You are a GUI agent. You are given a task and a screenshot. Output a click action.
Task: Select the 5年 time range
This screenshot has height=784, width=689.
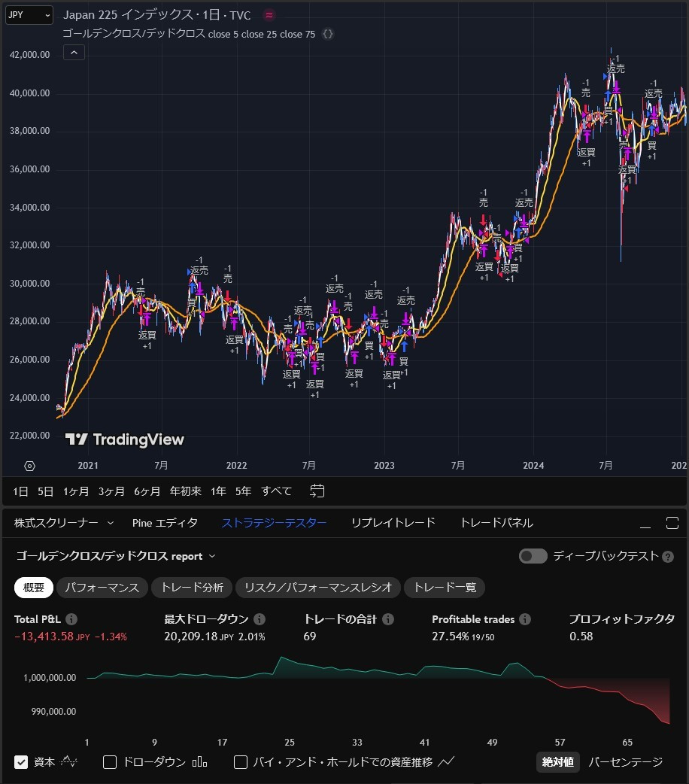[x=244, y=491]
